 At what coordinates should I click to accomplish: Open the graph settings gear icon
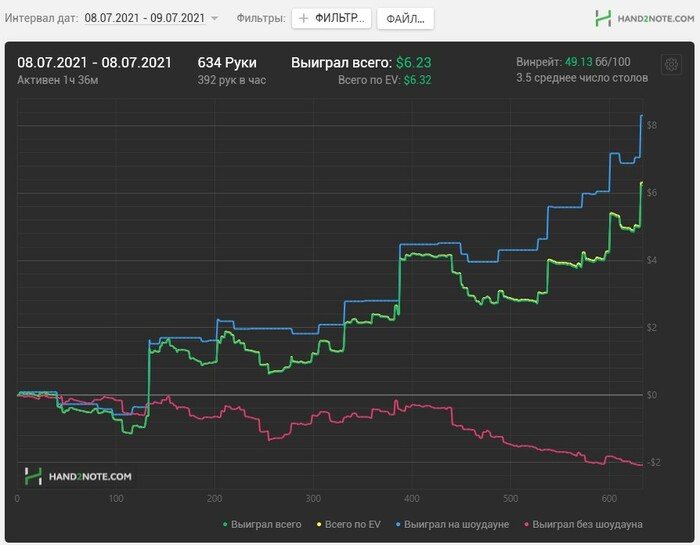pos(671,65)
